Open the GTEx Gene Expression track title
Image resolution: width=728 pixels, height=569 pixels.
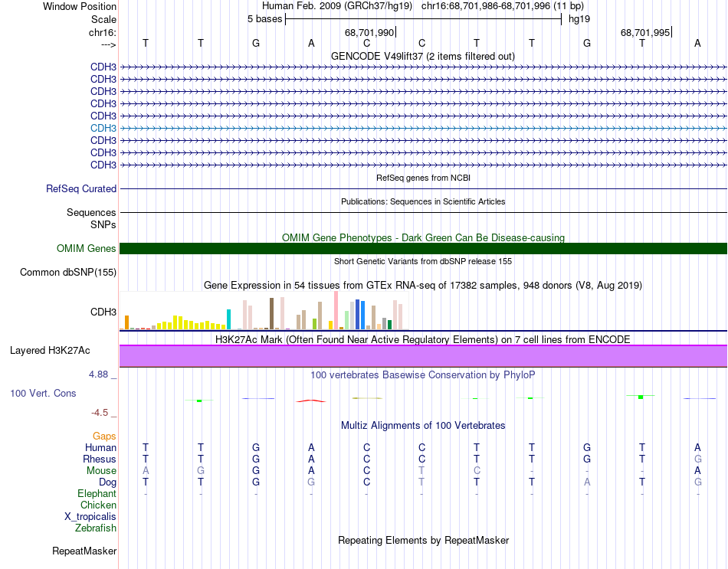423,286
